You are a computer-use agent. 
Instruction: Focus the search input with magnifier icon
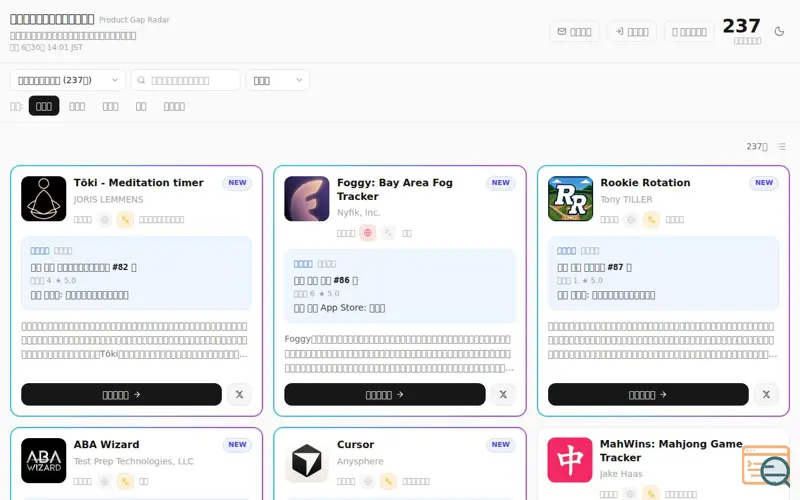click(x=186, y=80)
